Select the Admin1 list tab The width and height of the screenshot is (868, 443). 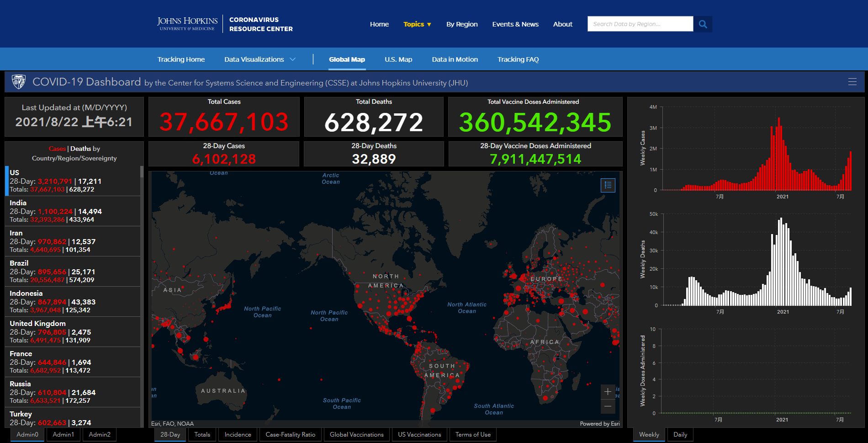coord(63,434)
